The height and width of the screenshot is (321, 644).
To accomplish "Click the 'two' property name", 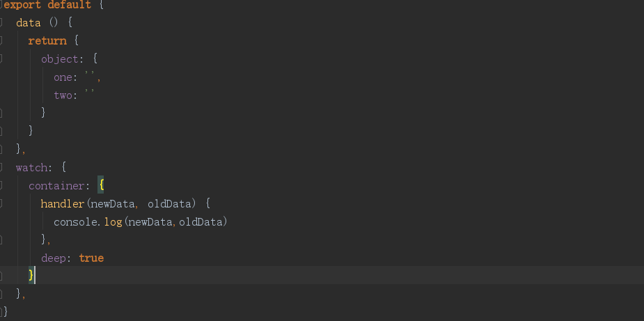I will pyautogui.click(x=63, y=95).
